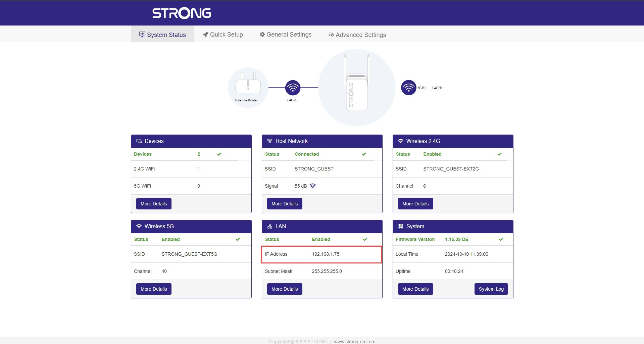Click the WiFi icon beside 5GHz label
644x344 pixels.
408,88
